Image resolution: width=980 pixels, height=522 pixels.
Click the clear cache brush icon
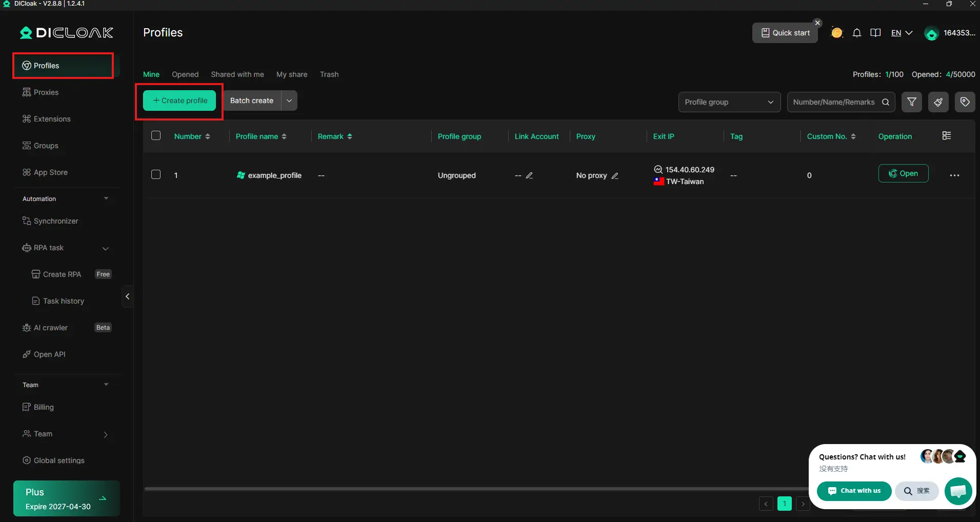pos(938,102)
